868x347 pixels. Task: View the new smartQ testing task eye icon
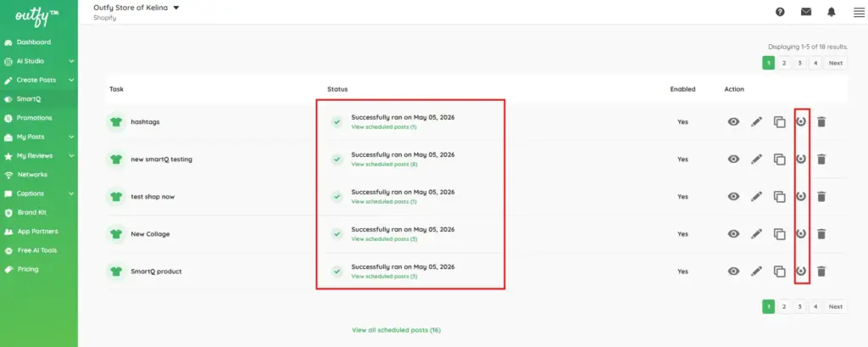(x=733, y=160)
